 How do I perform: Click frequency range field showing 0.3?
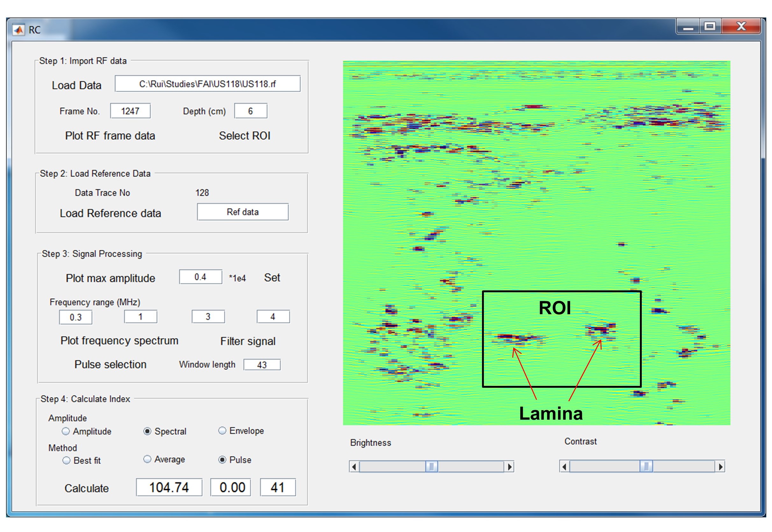point(76,317)
